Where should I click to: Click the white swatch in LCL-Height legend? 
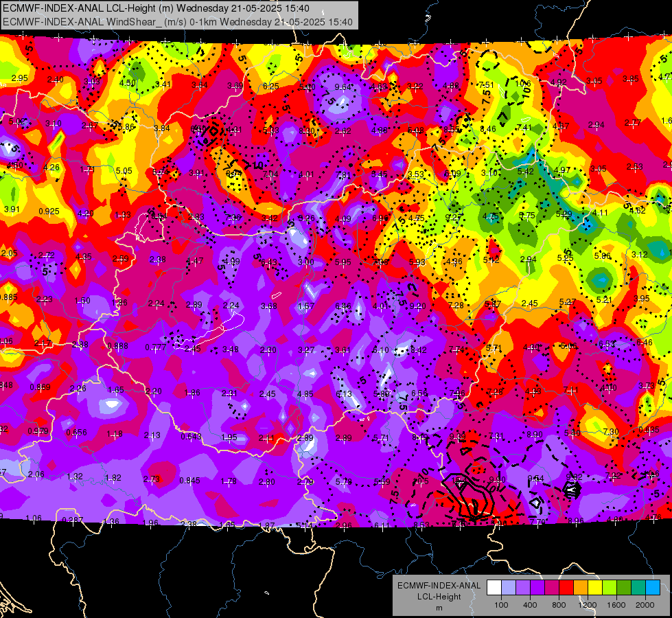[494, 587]
